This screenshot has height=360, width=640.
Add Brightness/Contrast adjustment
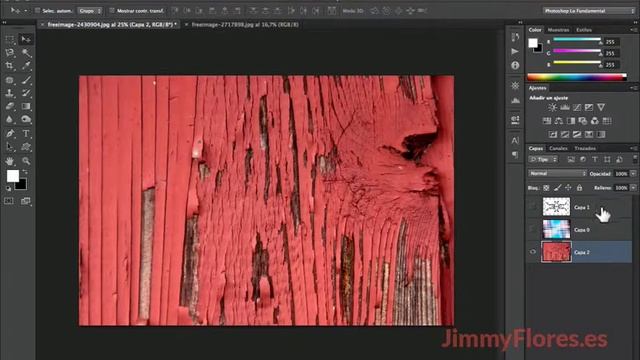[552, 107]
